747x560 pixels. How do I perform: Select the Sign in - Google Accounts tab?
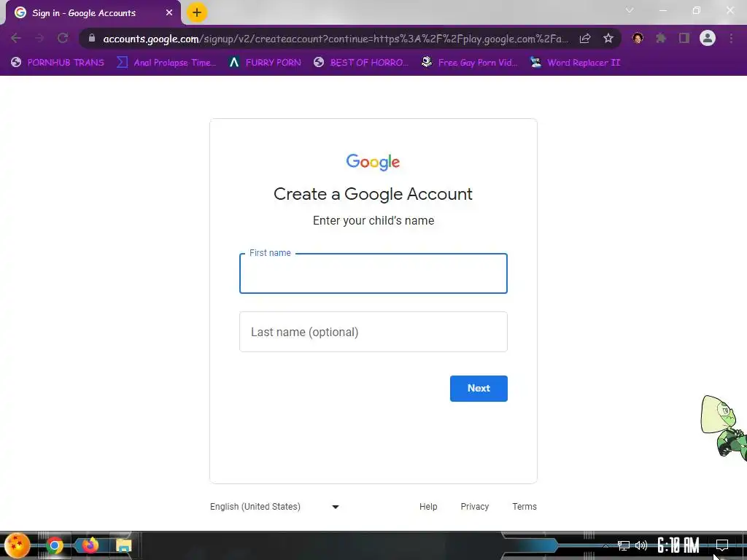[93, 13]
